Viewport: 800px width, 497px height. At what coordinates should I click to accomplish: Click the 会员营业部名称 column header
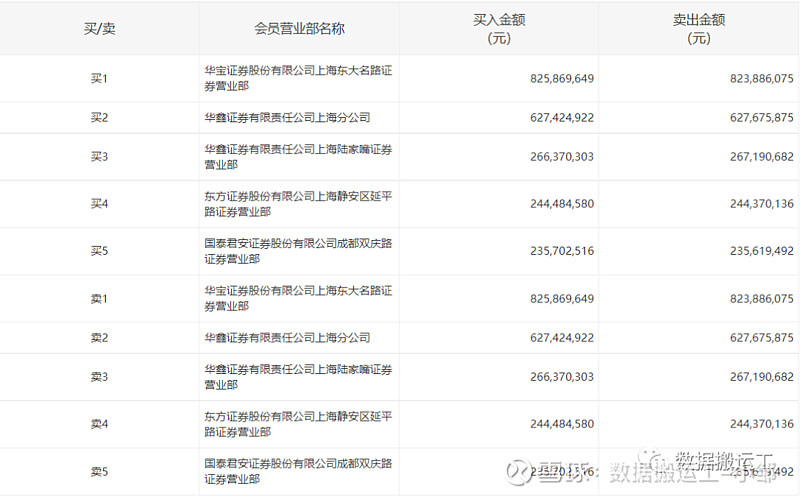click(x=299, y=29)
